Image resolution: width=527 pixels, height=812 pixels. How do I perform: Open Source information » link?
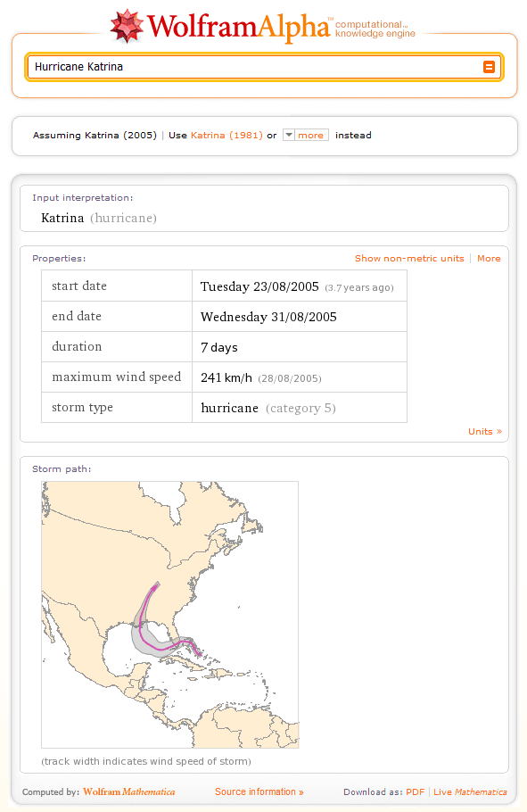pyautogui.click(x=259, y=791)
